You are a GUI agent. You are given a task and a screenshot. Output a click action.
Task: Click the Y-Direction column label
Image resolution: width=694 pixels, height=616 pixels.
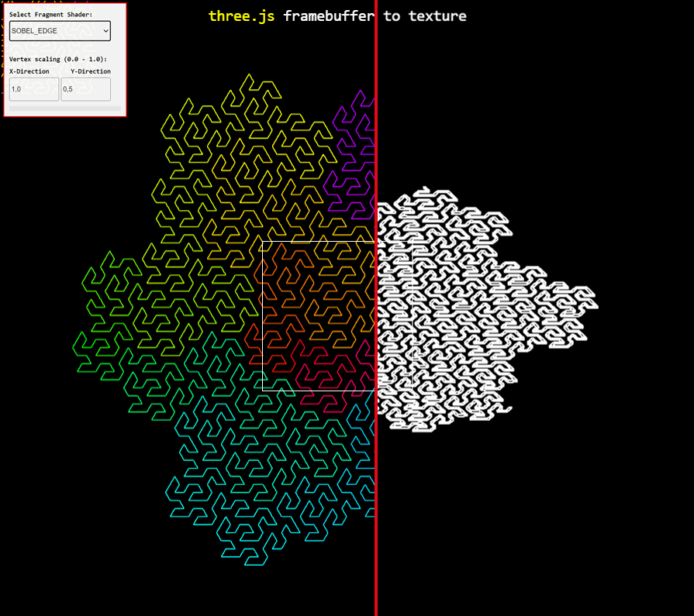pyautogui.click(x=90, y=71)
